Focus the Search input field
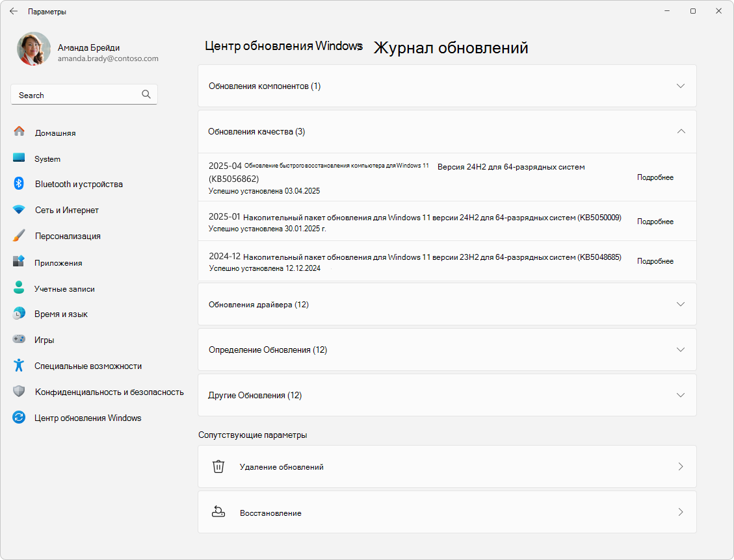Image resolution: width=734 pixels, height=560 pixels. (85, 94)
